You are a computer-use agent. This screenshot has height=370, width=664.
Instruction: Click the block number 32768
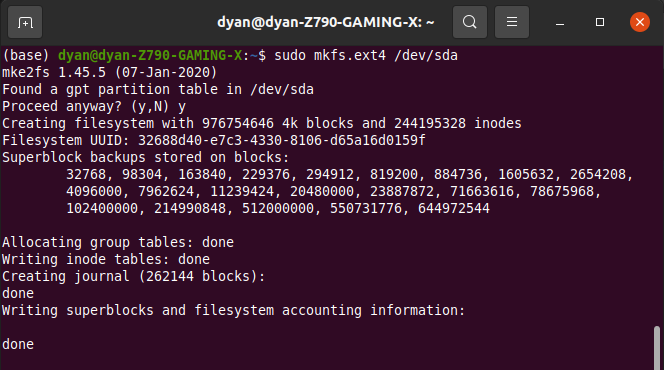pos(86,174)
